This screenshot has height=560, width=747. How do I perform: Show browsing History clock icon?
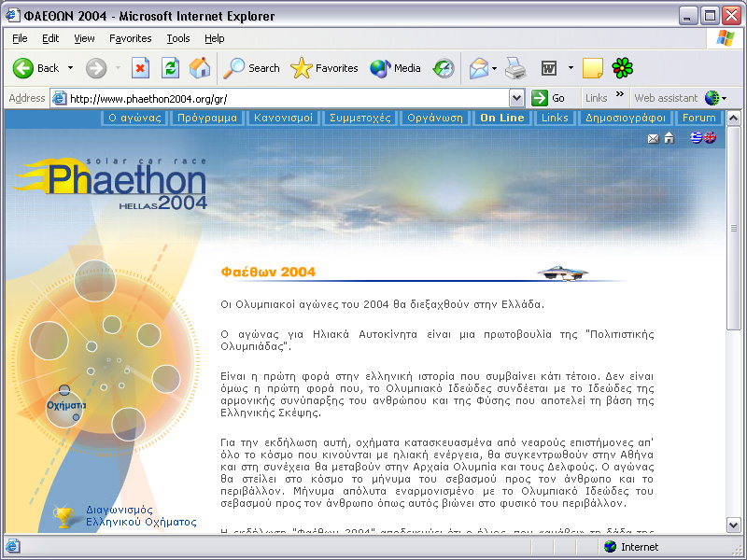(444, 68)
